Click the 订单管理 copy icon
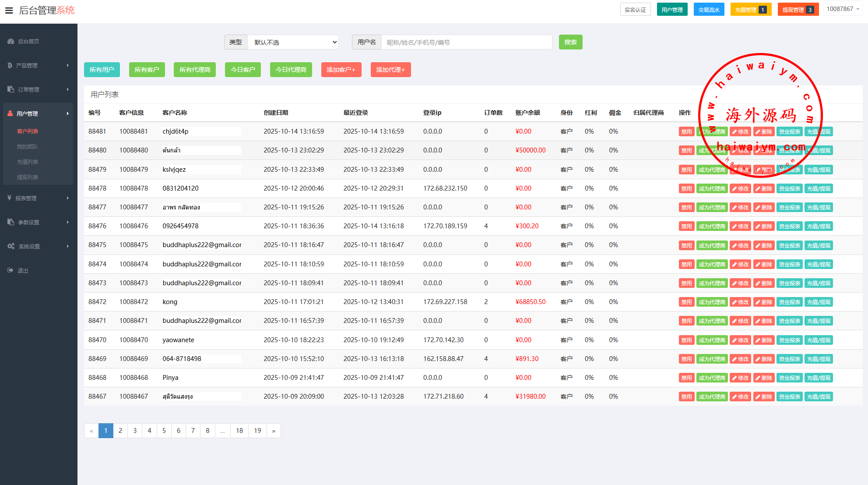Screen dimensions: 868x485 (x=11, y=89)
